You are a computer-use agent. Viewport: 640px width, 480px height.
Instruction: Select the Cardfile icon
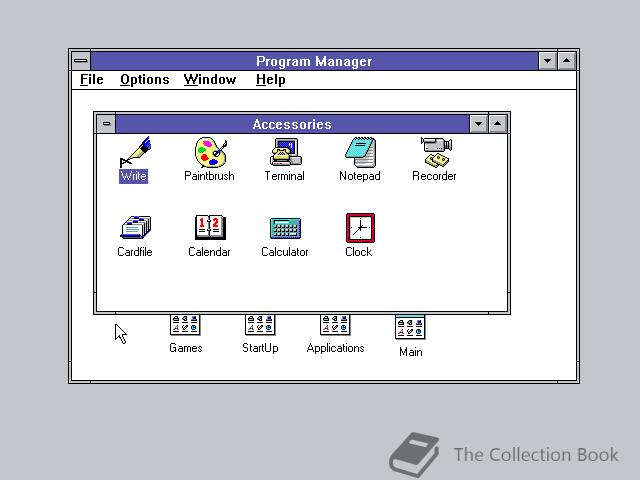coord(136,227)
